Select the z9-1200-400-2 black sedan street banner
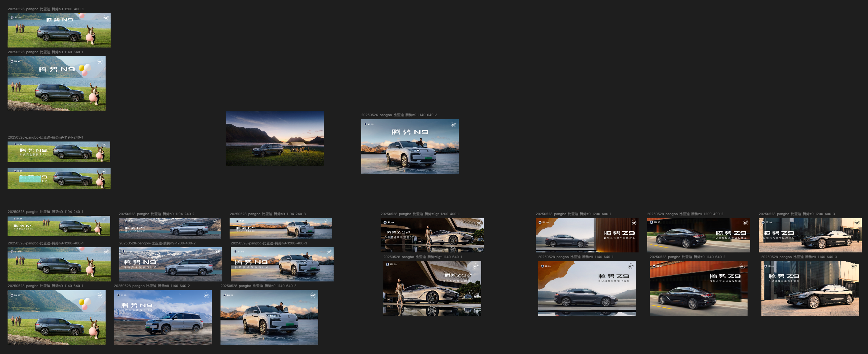Screen dimensions: 868x354 click(x=699, y=235)
